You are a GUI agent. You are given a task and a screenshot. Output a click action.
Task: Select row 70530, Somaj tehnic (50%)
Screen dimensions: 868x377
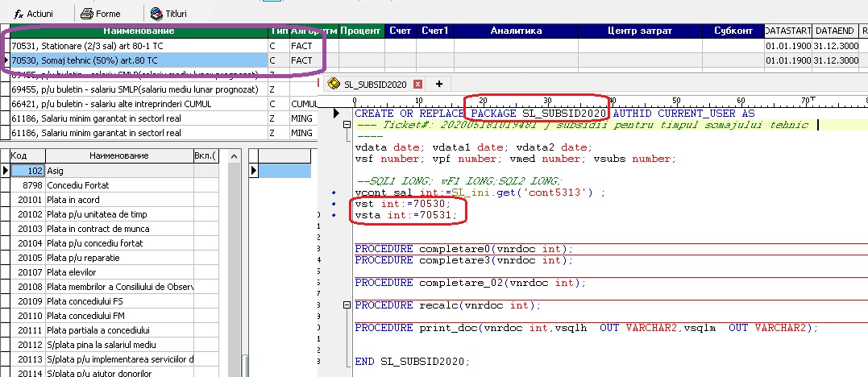pos(139,60)
